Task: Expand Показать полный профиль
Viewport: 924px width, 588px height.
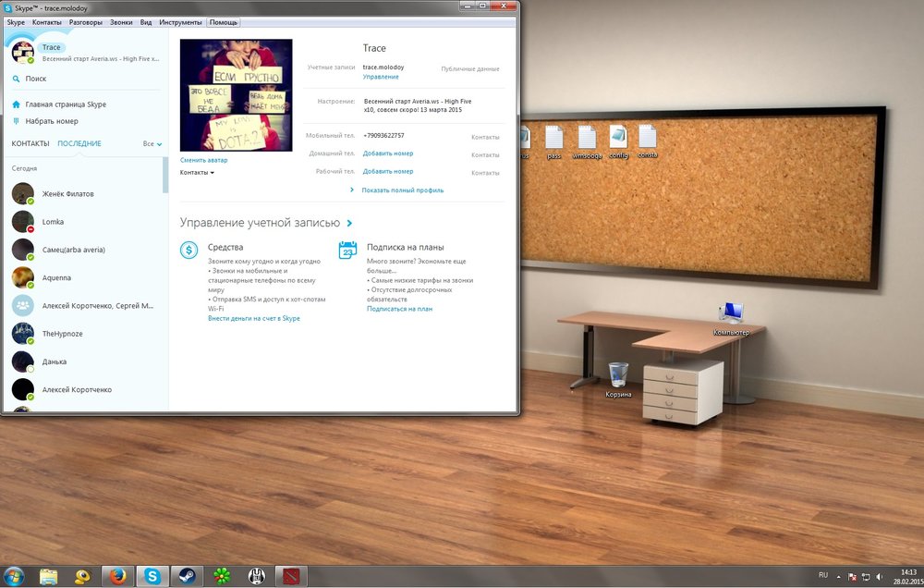Action: (402, 190)
